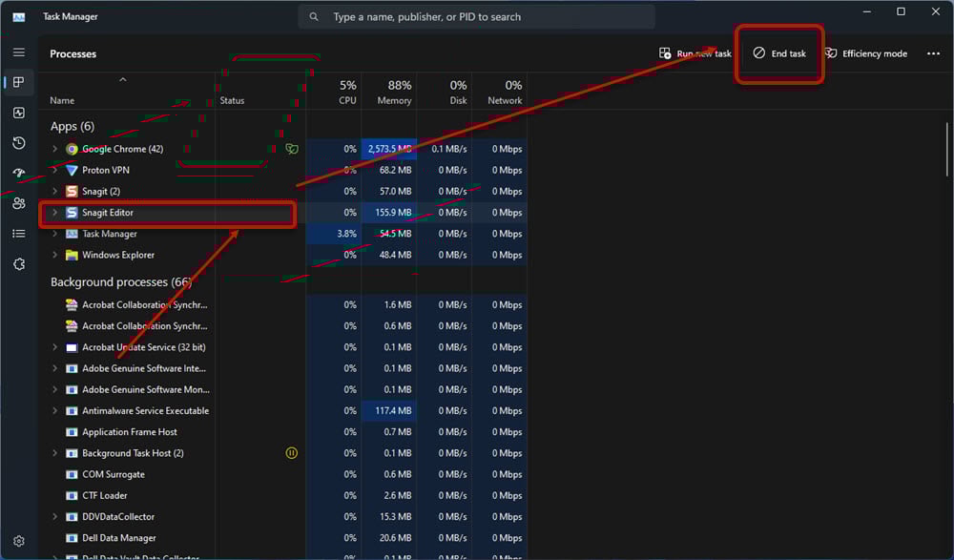Expand the Google Chrome (42) process group
This screenshot has height=560, width=954.
coord(54,149)
